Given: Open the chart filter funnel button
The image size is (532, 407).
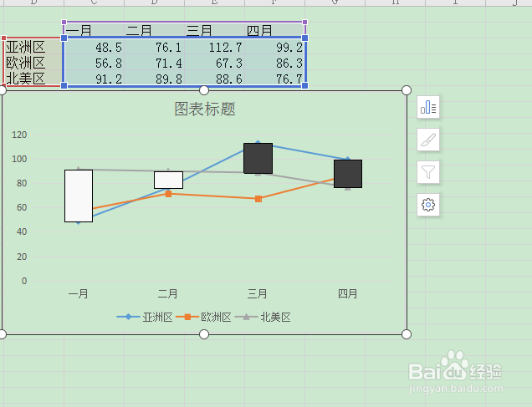Looking at the screenshot, I should pos(428,172).
